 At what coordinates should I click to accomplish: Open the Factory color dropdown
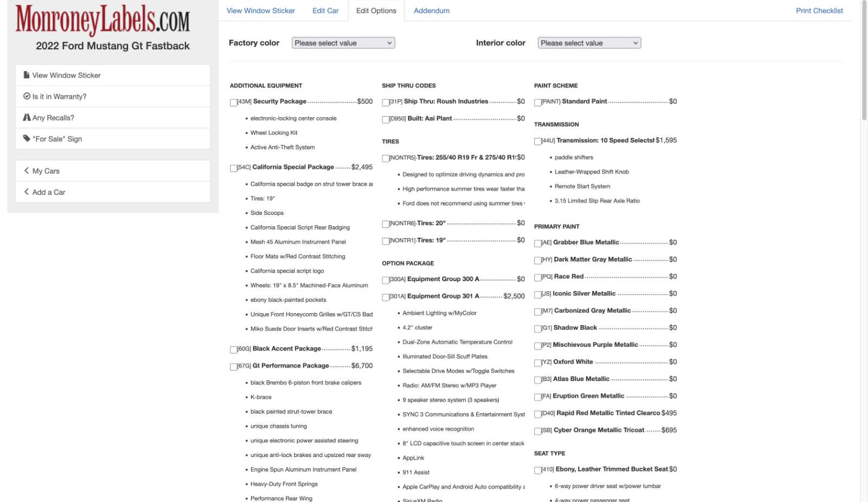(x=343, y=43)
